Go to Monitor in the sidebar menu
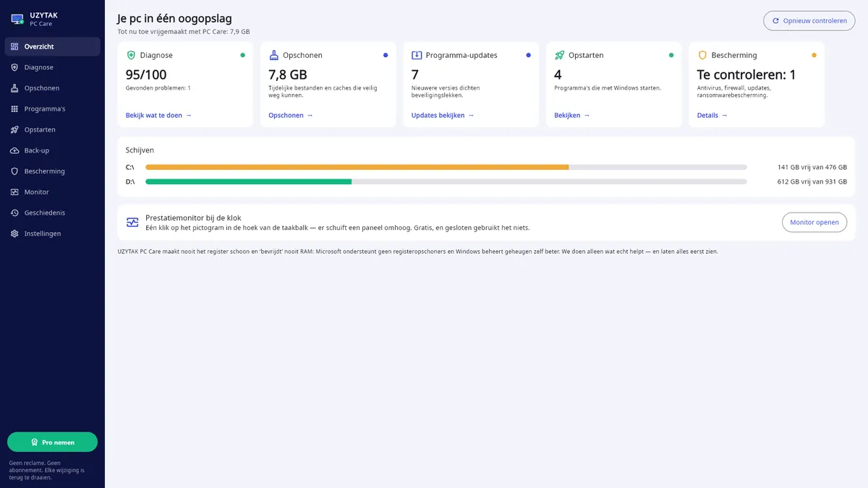 (52, 192)
